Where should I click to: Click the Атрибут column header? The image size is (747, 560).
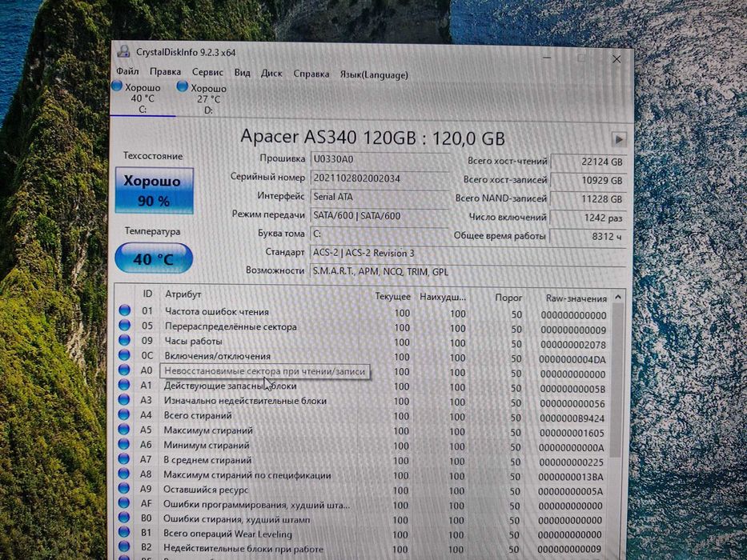[x=183, y=294]
